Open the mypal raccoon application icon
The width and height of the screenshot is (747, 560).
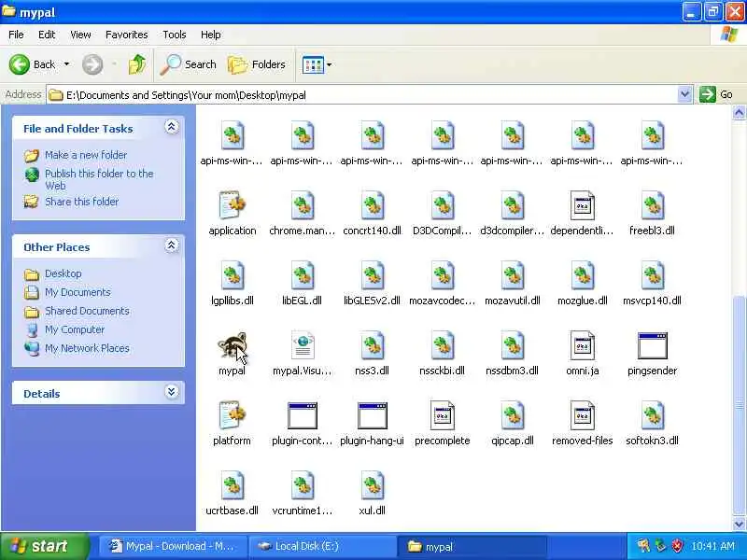point(232,346)
